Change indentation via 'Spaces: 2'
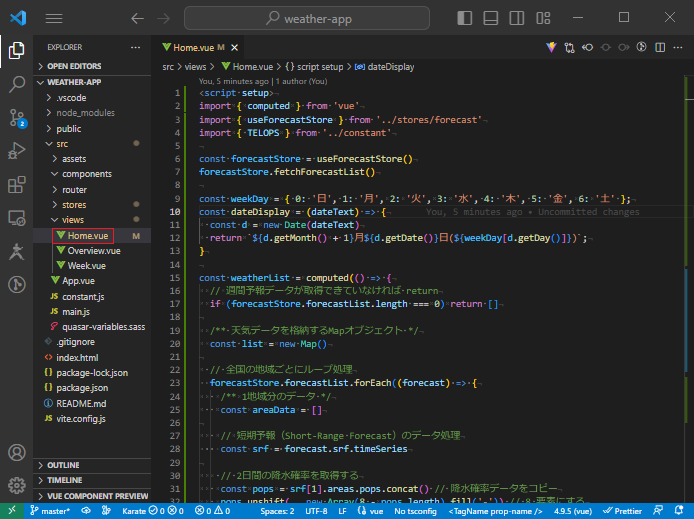This screenshot has width=694, height=519. pyautogui.click(x=277, y=511)
